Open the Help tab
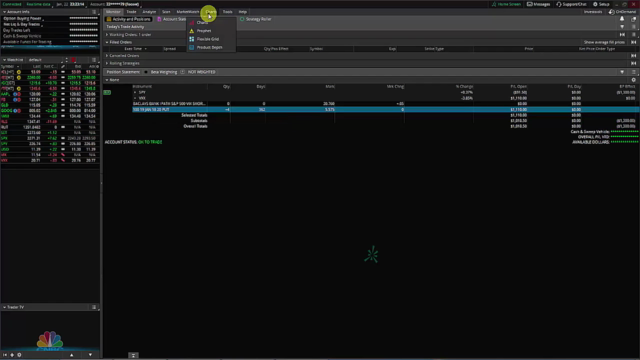This screenshot has width=640, height=360. pyautogui.click(x=242, y=12)
